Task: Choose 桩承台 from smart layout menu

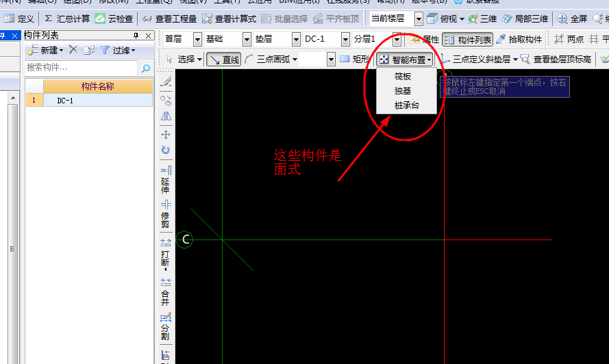Action: tap(407, 105)
